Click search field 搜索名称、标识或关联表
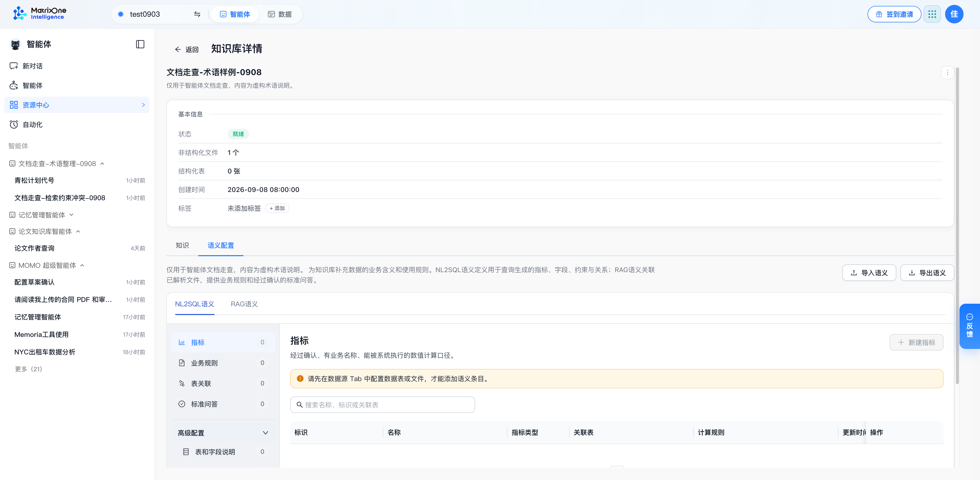Image resolution: width=980 pixels, height=480 pixels. coord(382,405)
